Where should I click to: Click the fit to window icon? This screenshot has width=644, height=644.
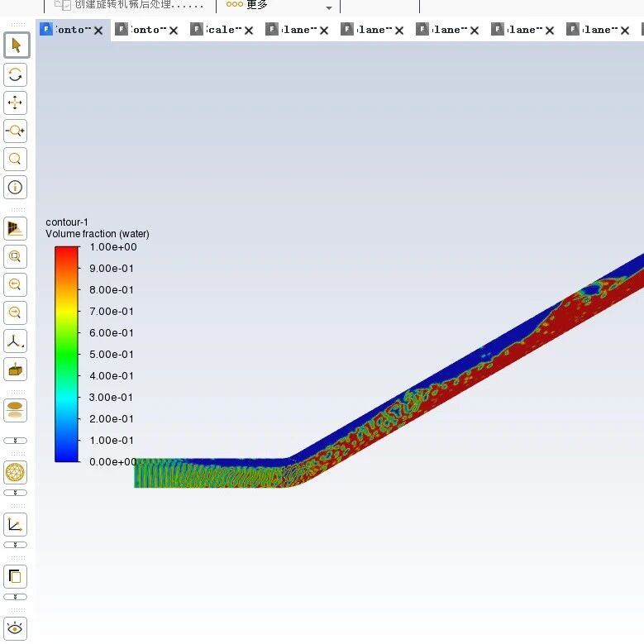click(x=15, y=257)
